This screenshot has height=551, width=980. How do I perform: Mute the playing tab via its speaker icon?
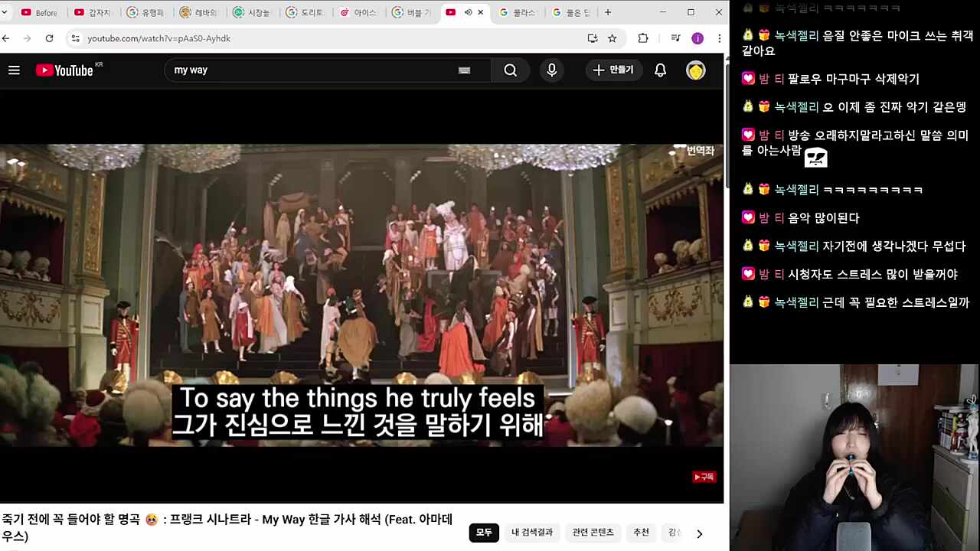pos(468,12)
